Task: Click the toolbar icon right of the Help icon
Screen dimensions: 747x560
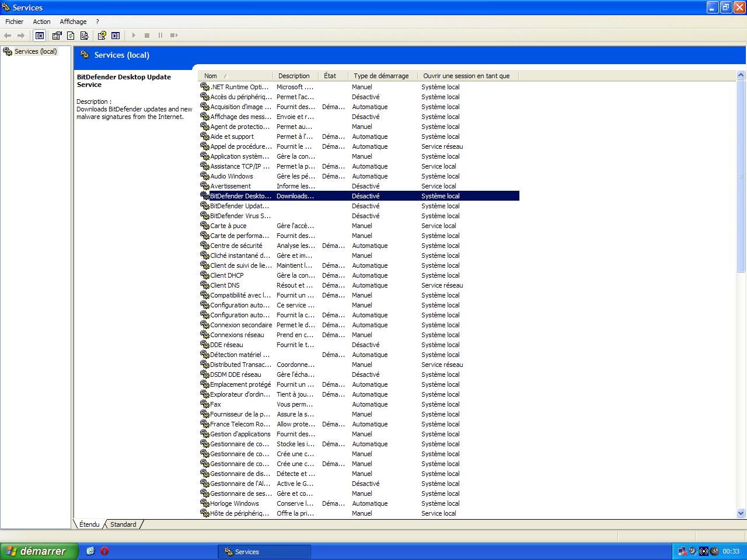Action: pyautogui.click(x=116, y=36)
